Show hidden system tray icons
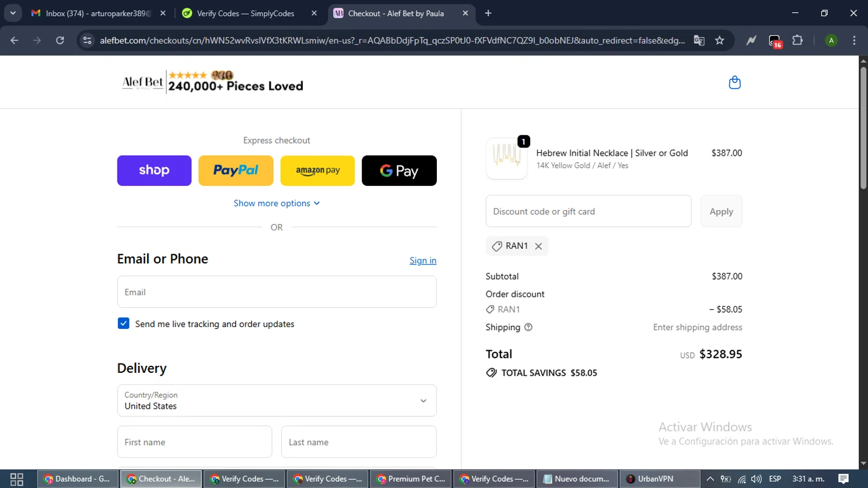This screenshot has height=488, width=868. pyautogui.click(x=710, y=479)
